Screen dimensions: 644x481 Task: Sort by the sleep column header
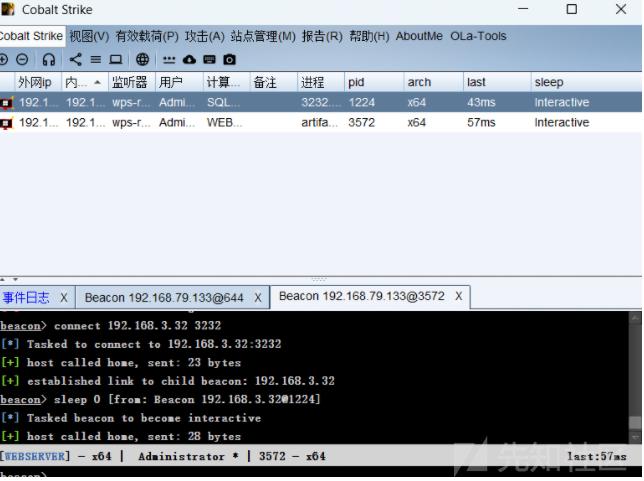coord(586,83)
